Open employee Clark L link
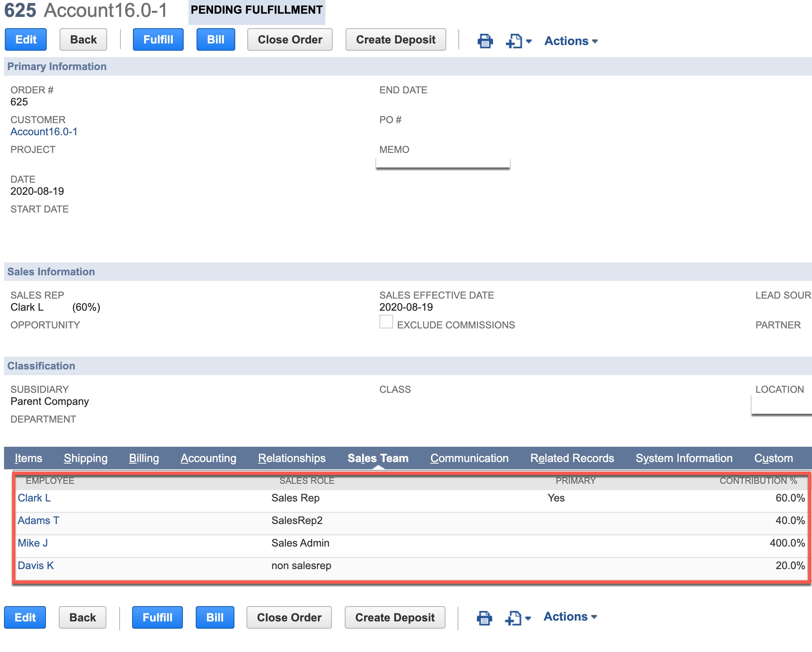Screen dimensions: 812x652 tap(34, 498)
